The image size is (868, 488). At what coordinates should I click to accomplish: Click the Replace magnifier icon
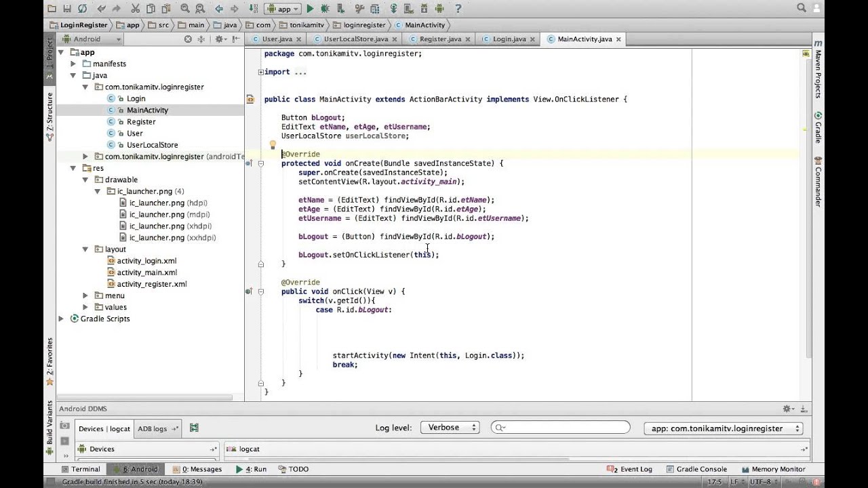199,9
